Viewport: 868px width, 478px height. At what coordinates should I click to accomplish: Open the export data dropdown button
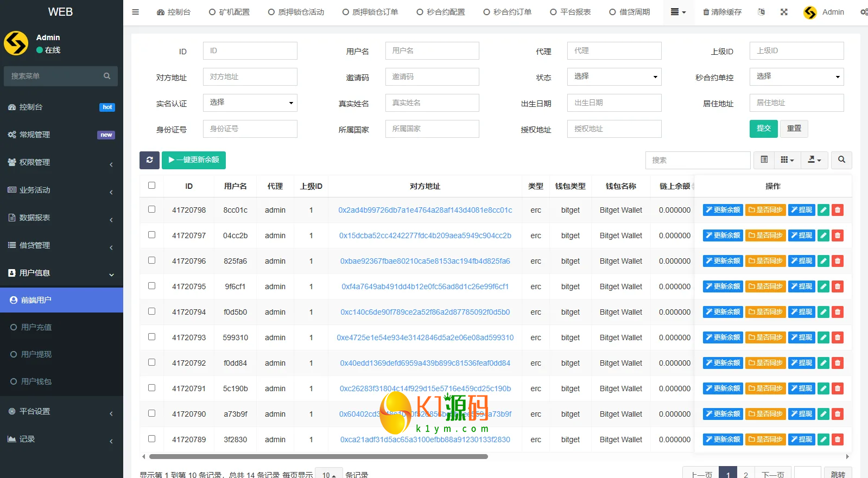pyautogui.click(x=814, y=160)
